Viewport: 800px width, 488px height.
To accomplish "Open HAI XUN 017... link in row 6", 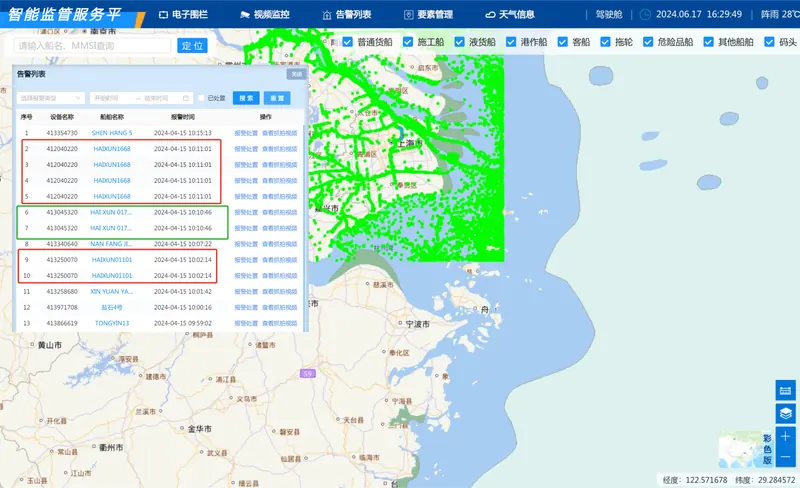I will pos(111,212).
